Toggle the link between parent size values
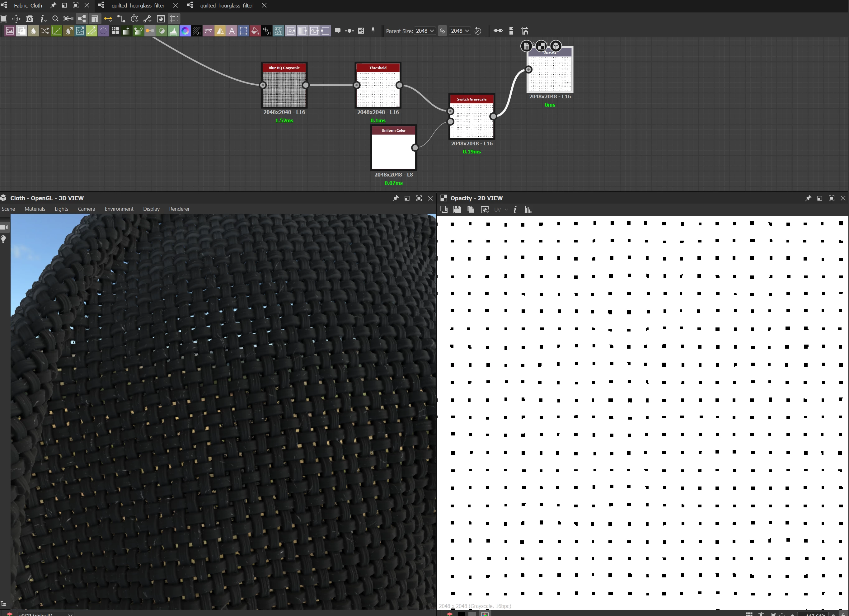849x616 pixels. click(442, 31)
